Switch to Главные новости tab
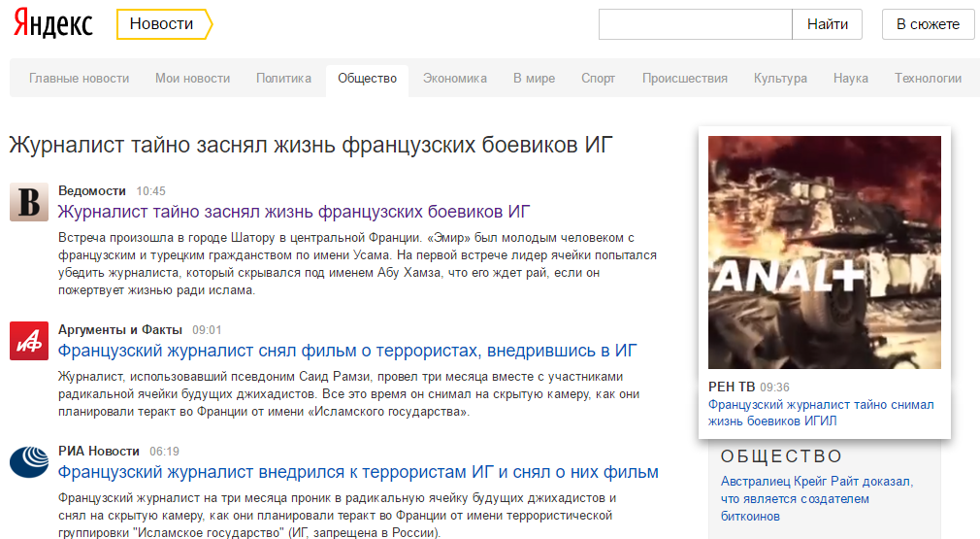 point(79,79)
